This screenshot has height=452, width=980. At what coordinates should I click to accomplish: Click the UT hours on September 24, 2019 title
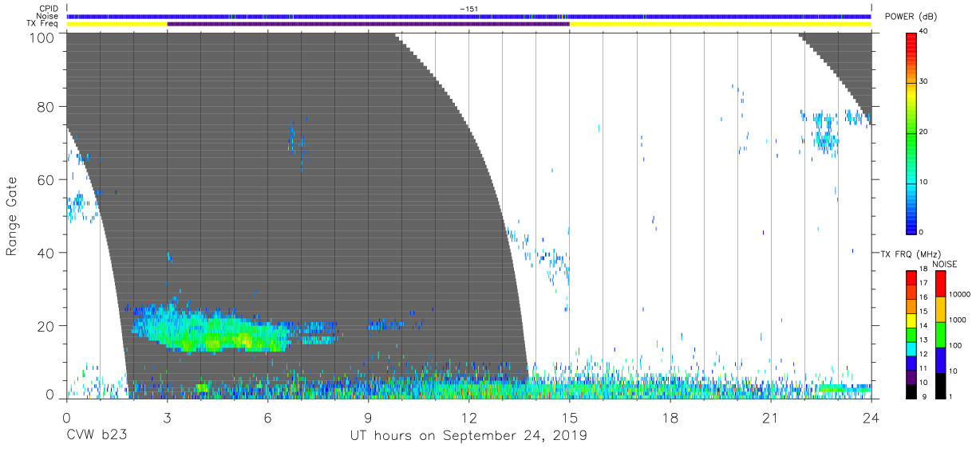coord(468,436)
